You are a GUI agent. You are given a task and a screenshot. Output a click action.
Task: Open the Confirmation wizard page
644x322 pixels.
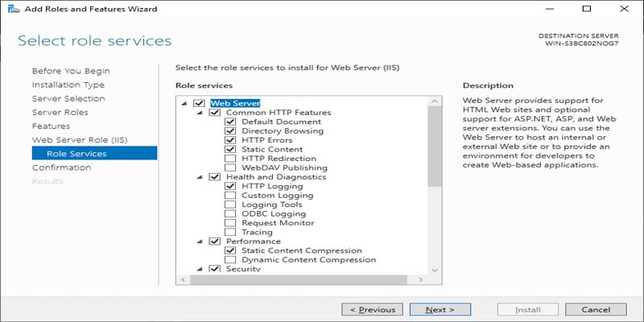coord(61,167)
